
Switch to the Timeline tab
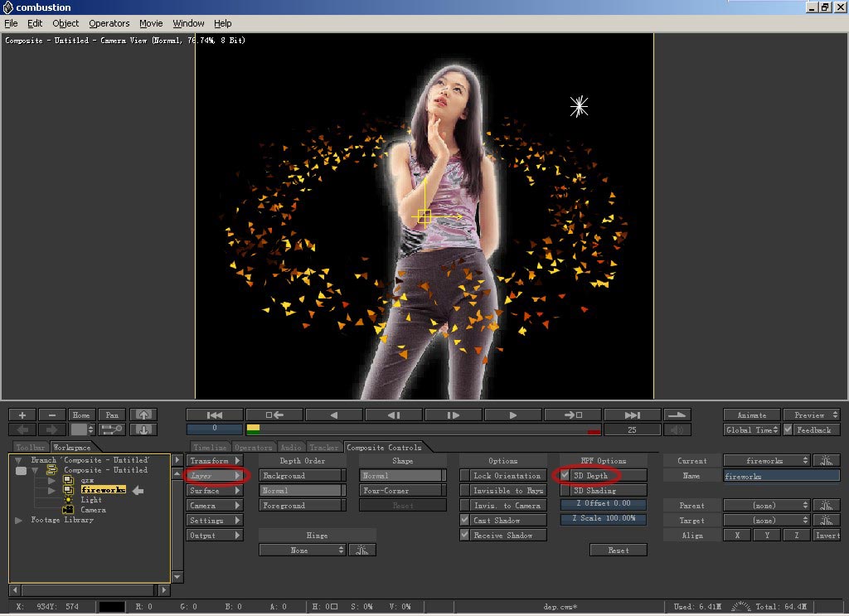click(x=210, y=448)
